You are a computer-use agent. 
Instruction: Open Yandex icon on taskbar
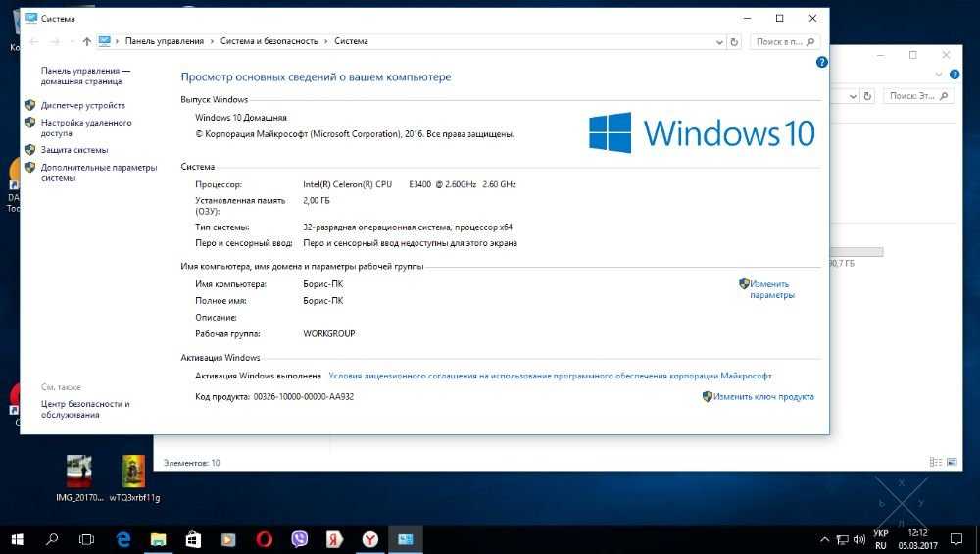click(x=334, y=539)
